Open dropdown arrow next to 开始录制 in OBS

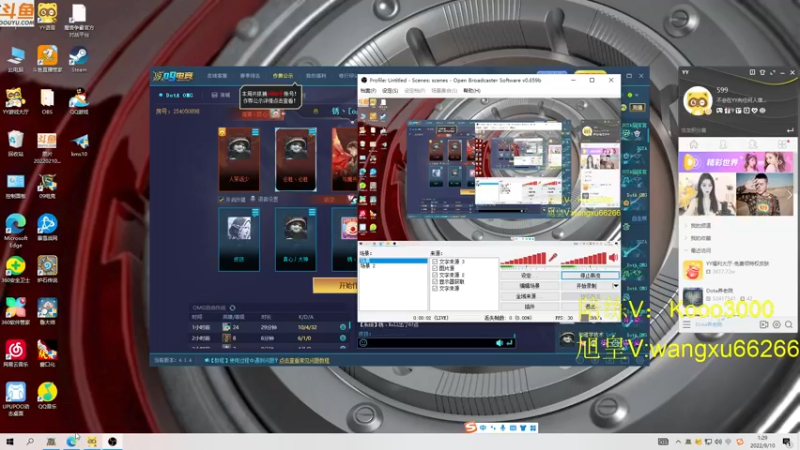pyautogui.click(x=616, y=286)
